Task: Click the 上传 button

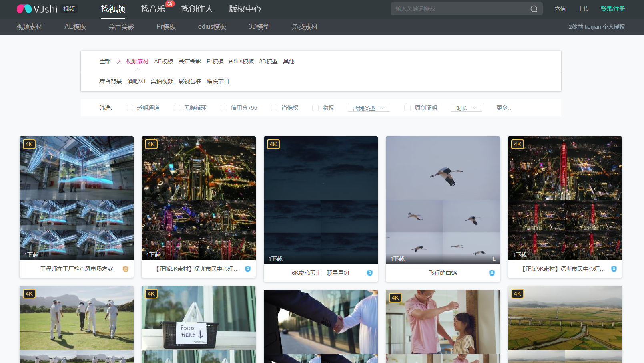Action: pyautogui.click(x=583, y=8)
